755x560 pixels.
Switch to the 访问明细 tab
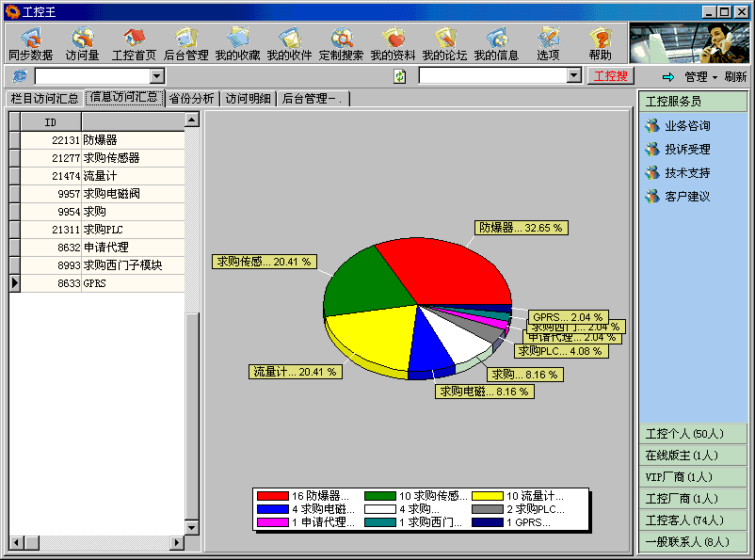click(248, 99)
